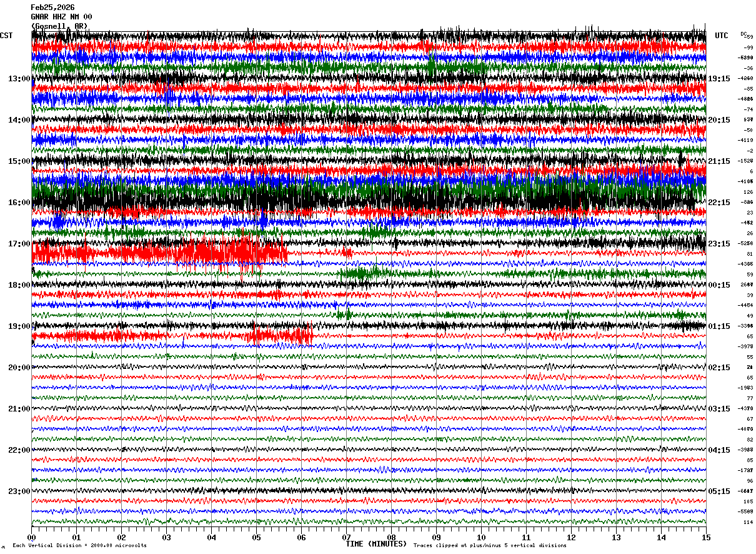Click the 19:15 UTC time label
This screenshot has height=554, width=756.
point(719,79)
